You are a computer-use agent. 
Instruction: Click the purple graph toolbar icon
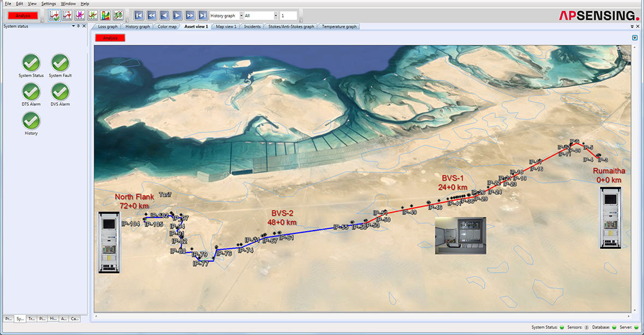pos(80,16)
